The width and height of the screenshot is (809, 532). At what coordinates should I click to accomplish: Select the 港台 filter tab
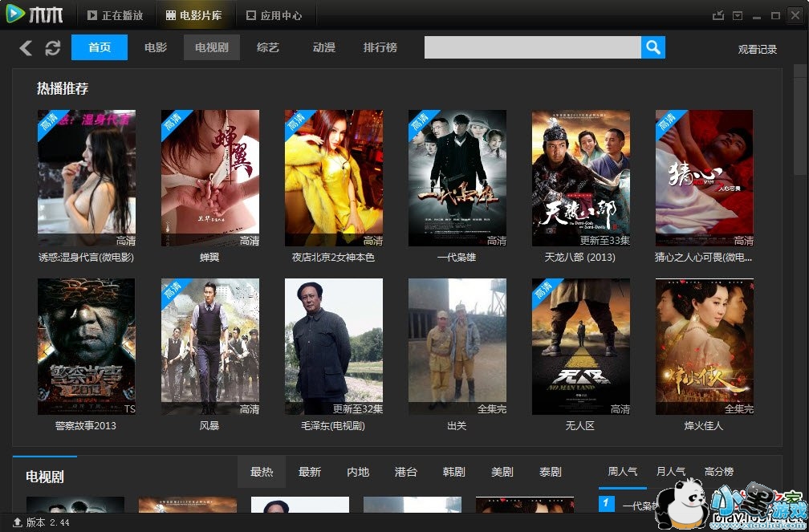pos(405,472)
